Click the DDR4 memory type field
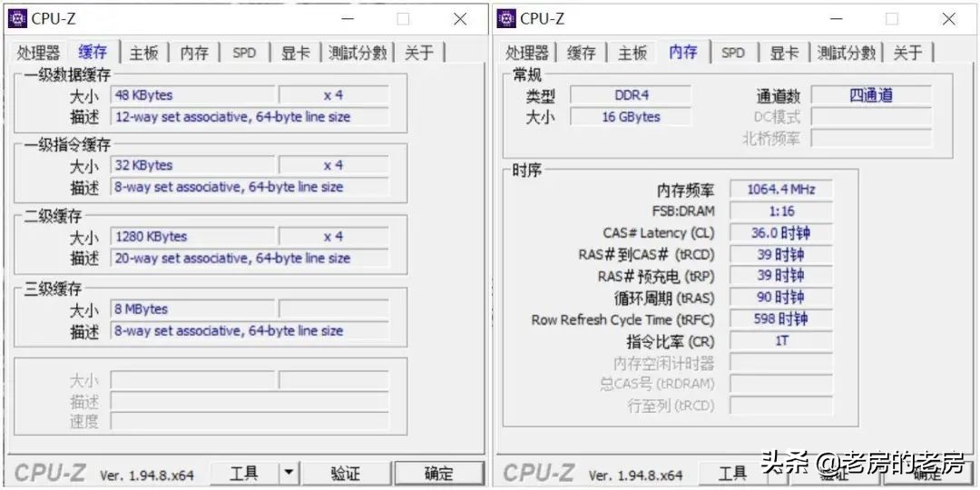Image resolution: width=980 pixels, height=490 pixels. 631,95
